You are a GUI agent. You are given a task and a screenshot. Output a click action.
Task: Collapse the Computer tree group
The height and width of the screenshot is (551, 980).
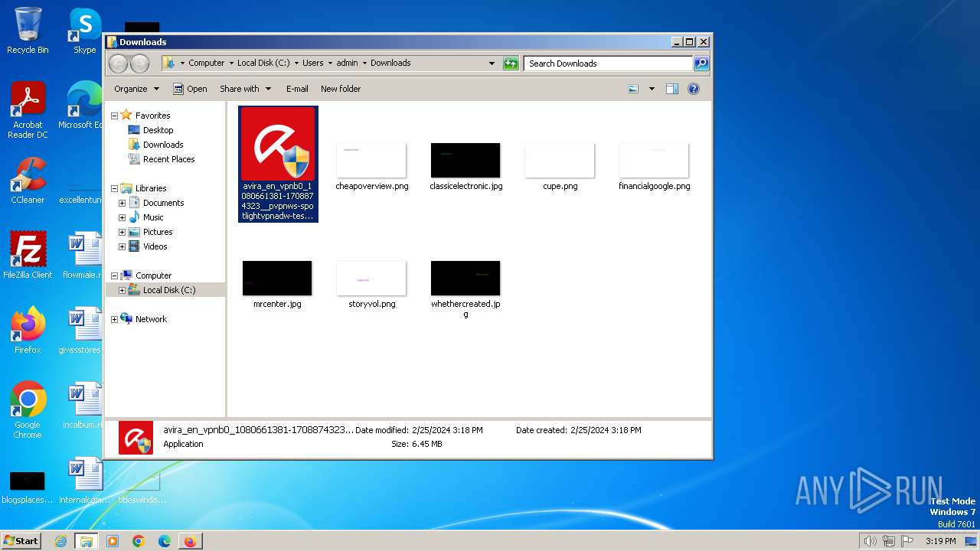(x=114, y=275)
